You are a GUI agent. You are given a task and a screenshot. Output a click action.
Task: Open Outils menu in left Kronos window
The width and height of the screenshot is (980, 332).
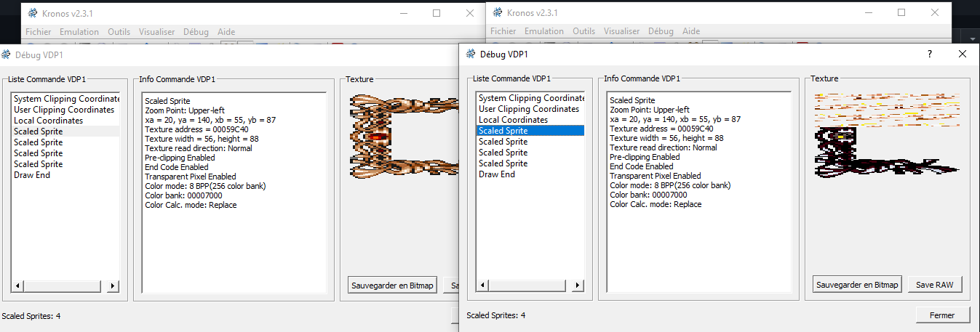point(119,32)
